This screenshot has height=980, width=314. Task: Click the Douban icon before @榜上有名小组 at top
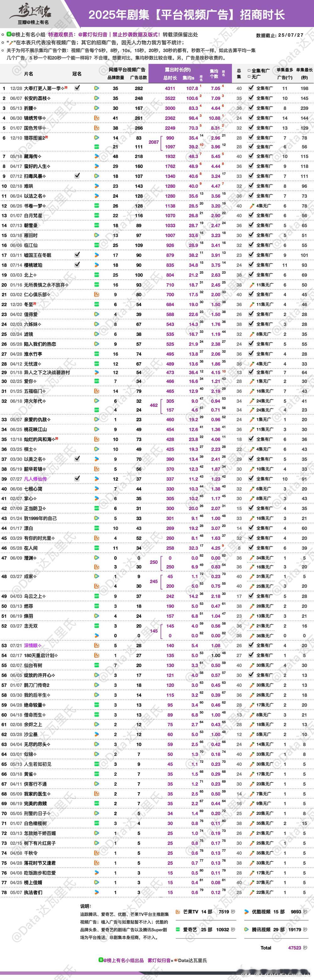8,35
